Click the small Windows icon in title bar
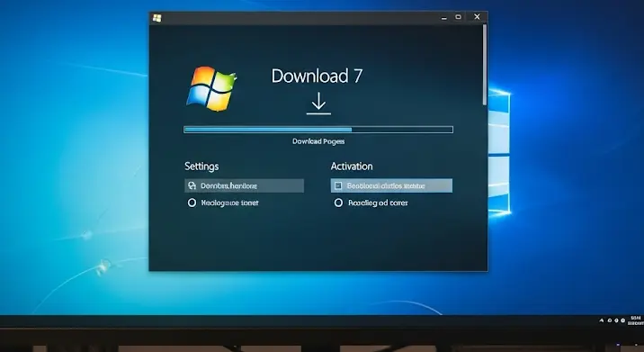Viewport: 644px width, 352px height. coord(157,18)
